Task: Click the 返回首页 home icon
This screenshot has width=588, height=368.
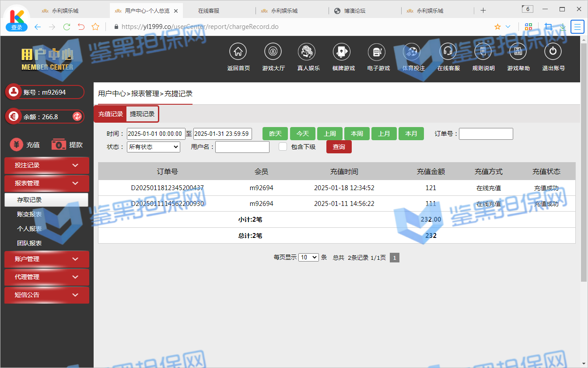Action: tap(238, 52)
